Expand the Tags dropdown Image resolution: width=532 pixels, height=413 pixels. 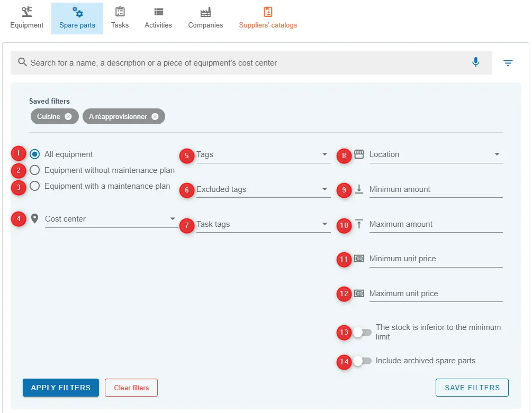click(263, 154)
